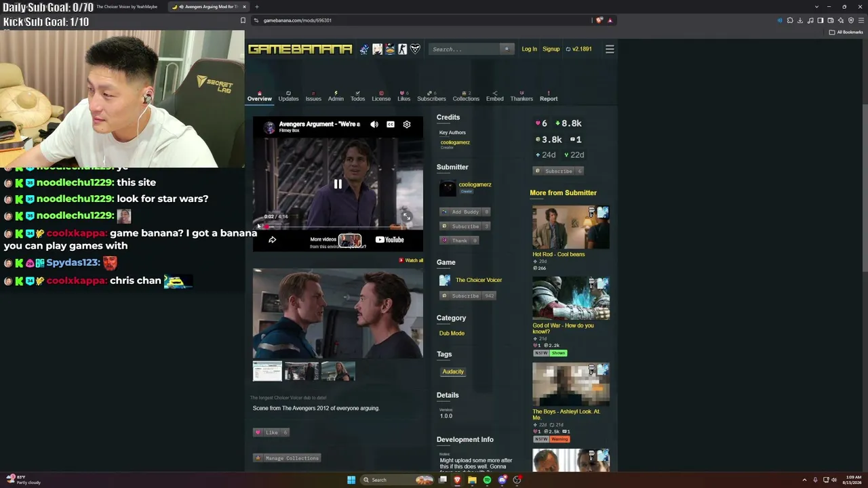Click the taskbar Search box
Screen dimensions: 868x488
click(397, 480)
